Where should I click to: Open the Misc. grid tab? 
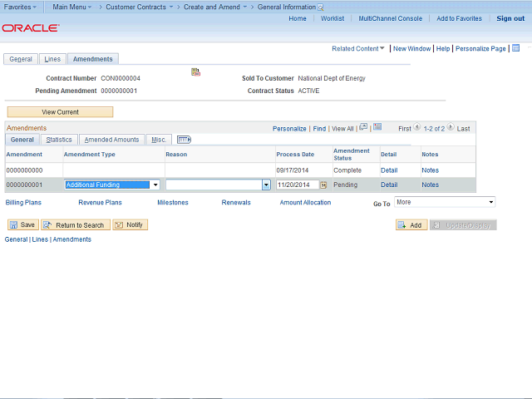click(x=159, y=140)
